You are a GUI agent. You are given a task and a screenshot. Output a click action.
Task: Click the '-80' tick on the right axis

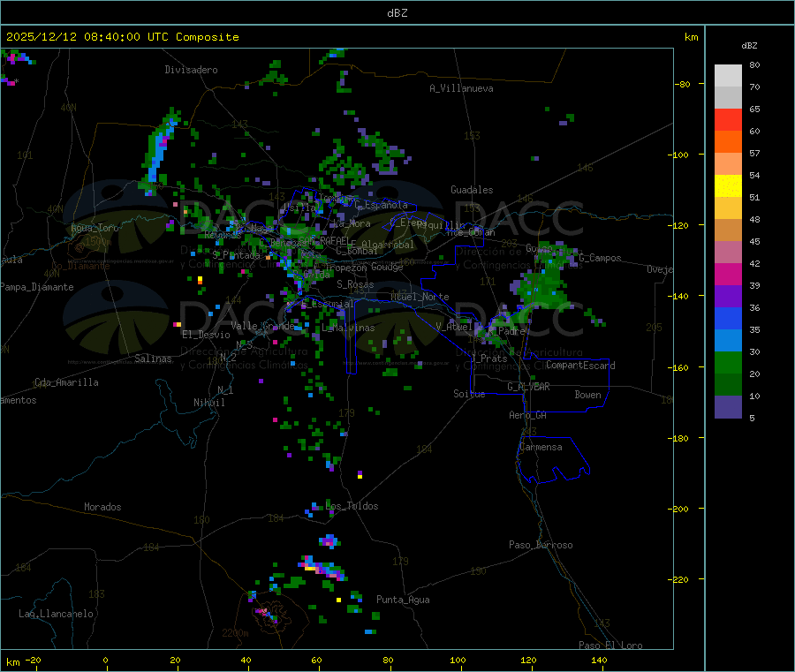click(x=683, y=84)
